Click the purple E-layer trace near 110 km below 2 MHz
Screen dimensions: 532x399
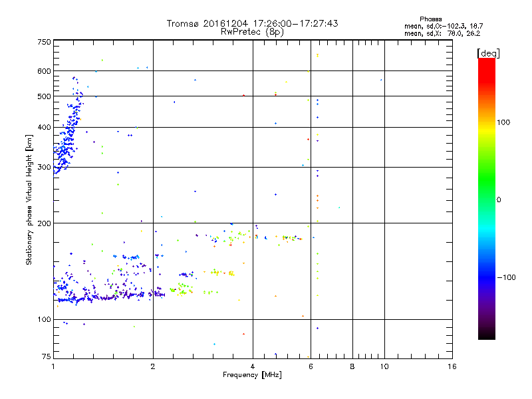(112, 296)
